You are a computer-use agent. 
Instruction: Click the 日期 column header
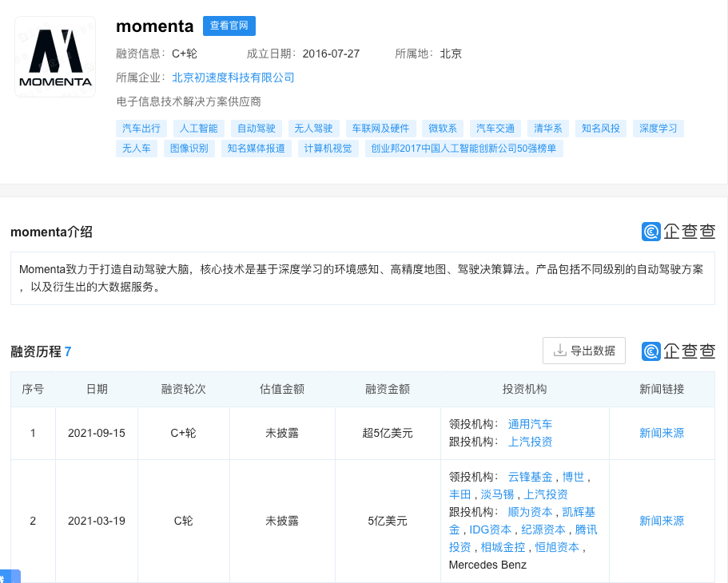[x=97, y=389]
